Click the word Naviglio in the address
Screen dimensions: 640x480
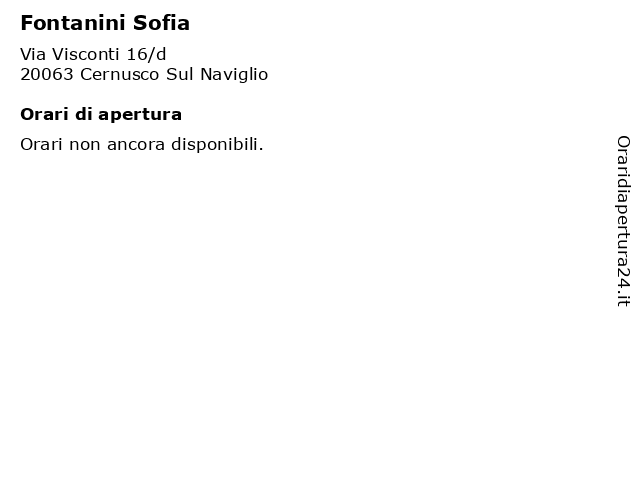pyautogui.click(x=234, y=75)
